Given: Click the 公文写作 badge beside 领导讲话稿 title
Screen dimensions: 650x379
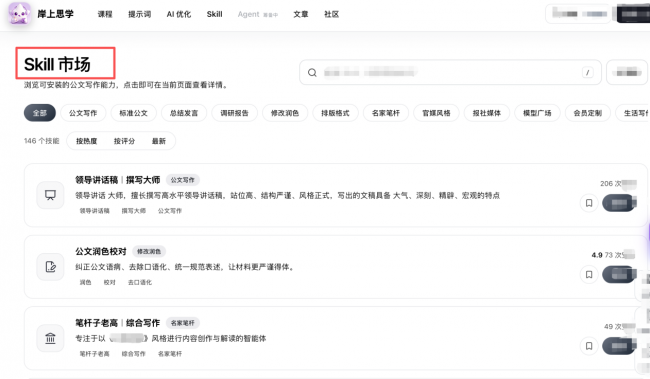Looking at the screenshot, I should click(183, 180).
